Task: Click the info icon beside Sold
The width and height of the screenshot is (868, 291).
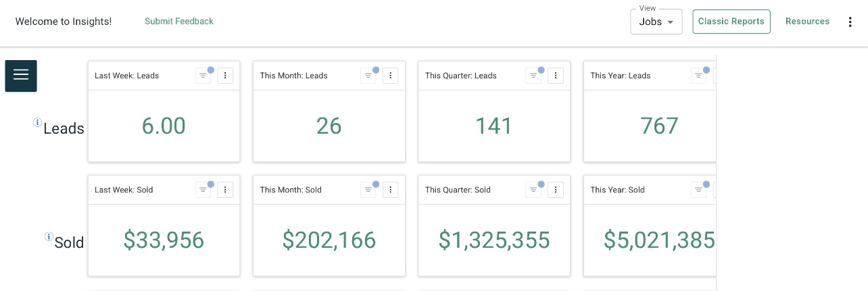Action: point(49,236)
